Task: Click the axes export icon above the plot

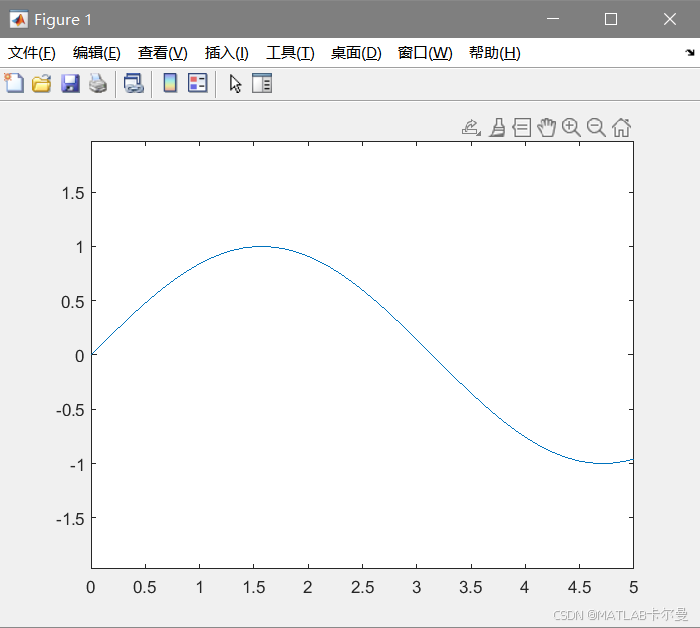Action: point(471,128)
